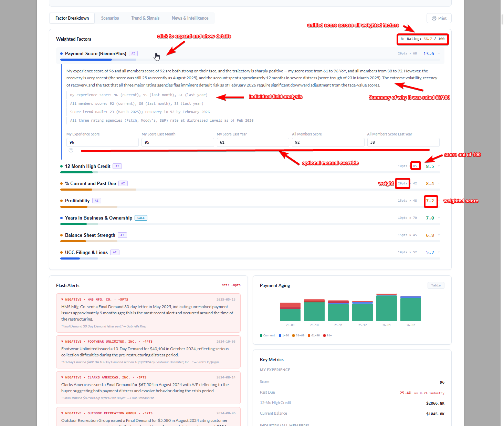Image resolution: width=504 pixels, height=426 pixels.
Task: Click the CALC badge on Years in Business
Action: (141, 218)
